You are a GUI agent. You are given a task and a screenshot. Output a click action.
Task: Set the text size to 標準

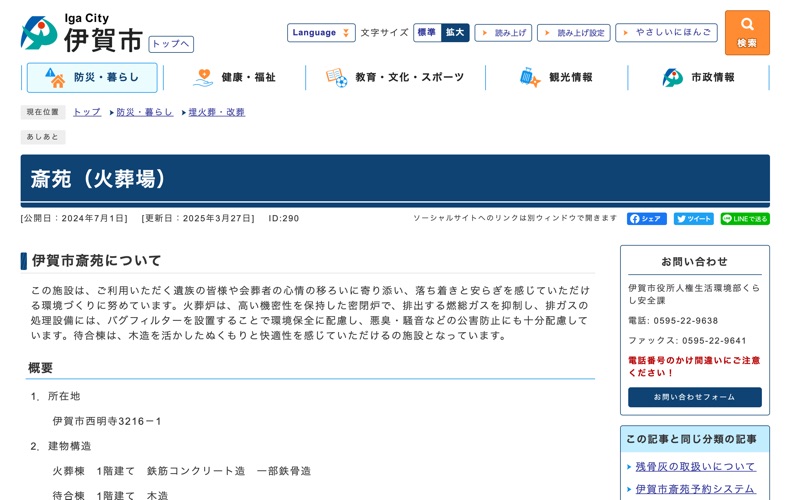coord(427,33)
